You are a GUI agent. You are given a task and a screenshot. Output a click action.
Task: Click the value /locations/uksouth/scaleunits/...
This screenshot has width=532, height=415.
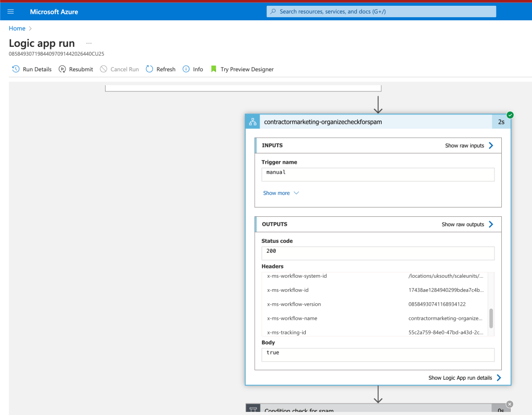coord(446,276)
